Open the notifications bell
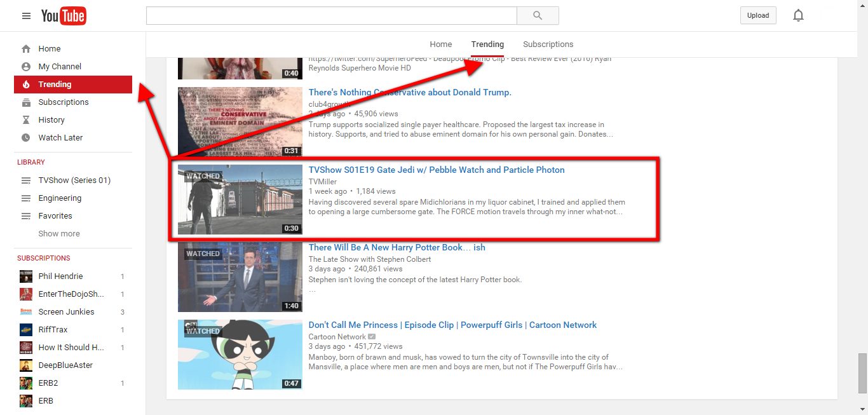This screenshot has height=415, width=868. click(799, 15)
